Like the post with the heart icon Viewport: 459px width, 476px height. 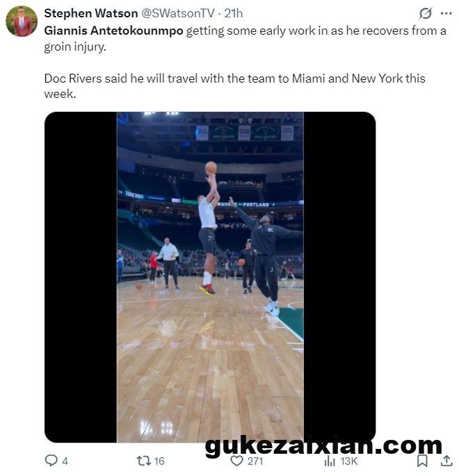[x=236, y=460]
